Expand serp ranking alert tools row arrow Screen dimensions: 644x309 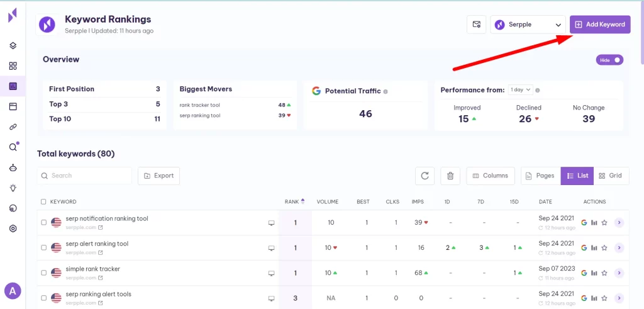click(x=619, y=298)
